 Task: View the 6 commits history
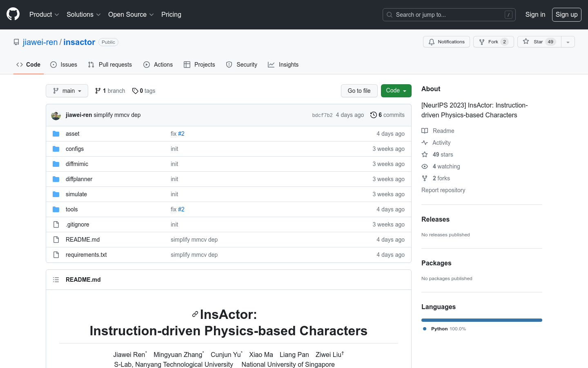click(388, 115)
